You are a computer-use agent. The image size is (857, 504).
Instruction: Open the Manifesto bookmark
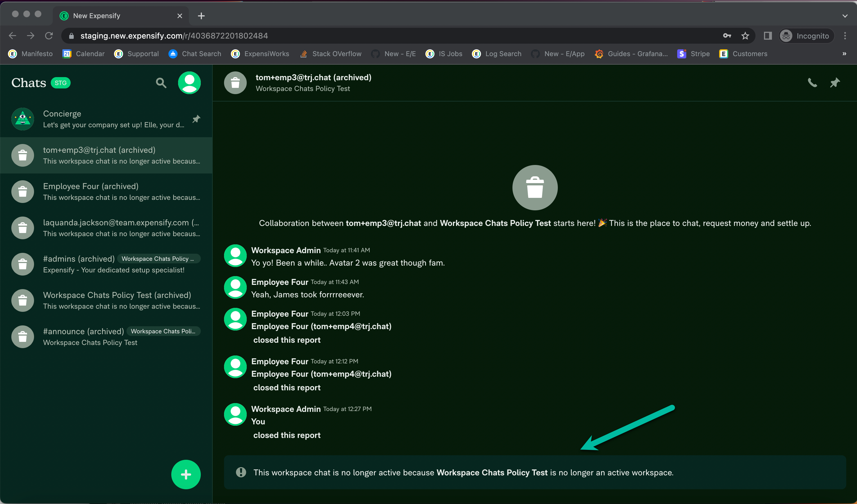(30, 54)
